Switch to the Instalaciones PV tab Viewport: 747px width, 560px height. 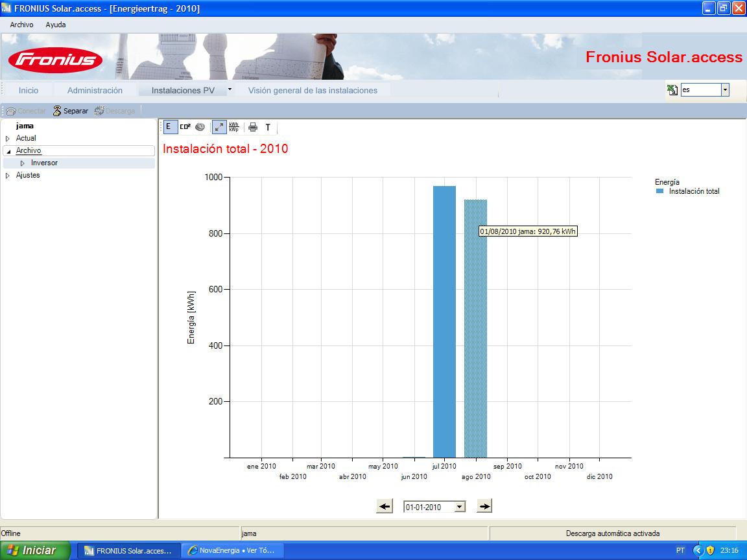point(183,91)
